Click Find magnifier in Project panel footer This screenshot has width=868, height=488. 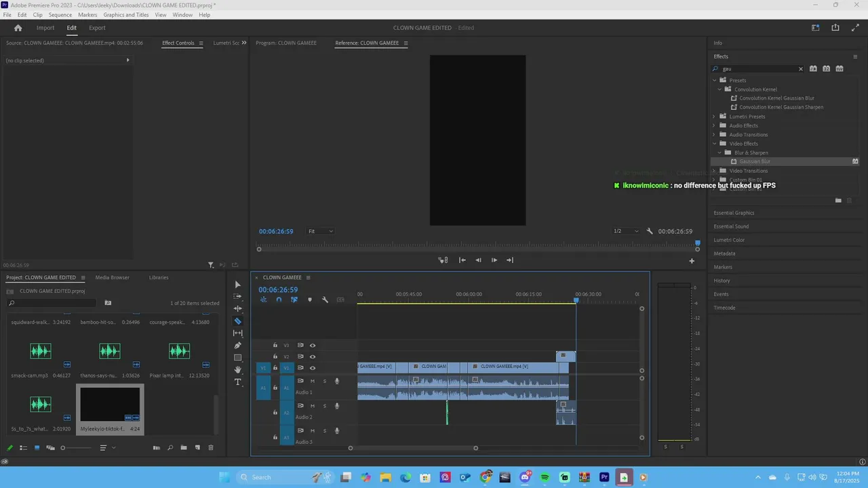[170, 447]
